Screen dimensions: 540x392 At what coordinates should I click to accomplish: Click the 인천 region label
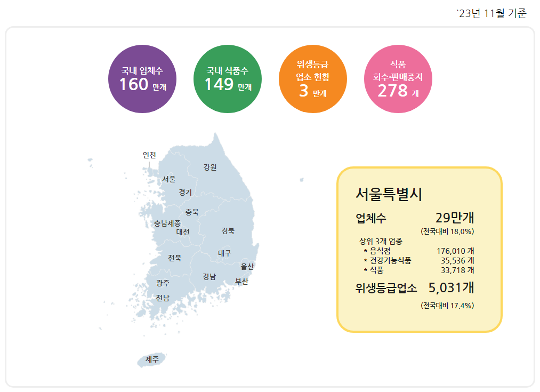[149, 155]
